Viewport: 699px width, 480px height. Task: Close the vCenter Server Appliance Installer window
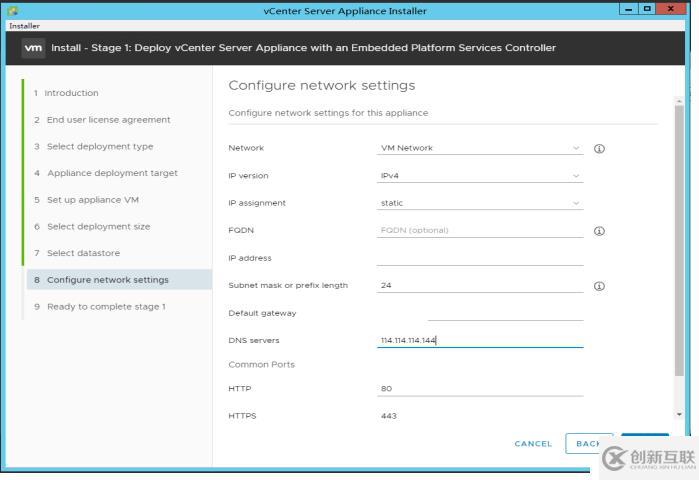click(671, 9)
